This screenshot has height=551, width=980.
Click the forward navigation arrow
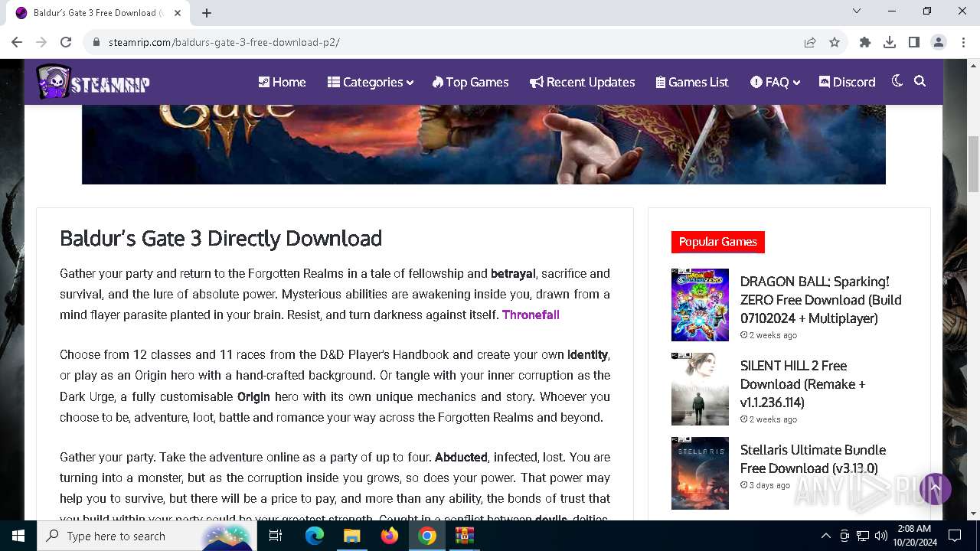[x=41, y=42]
